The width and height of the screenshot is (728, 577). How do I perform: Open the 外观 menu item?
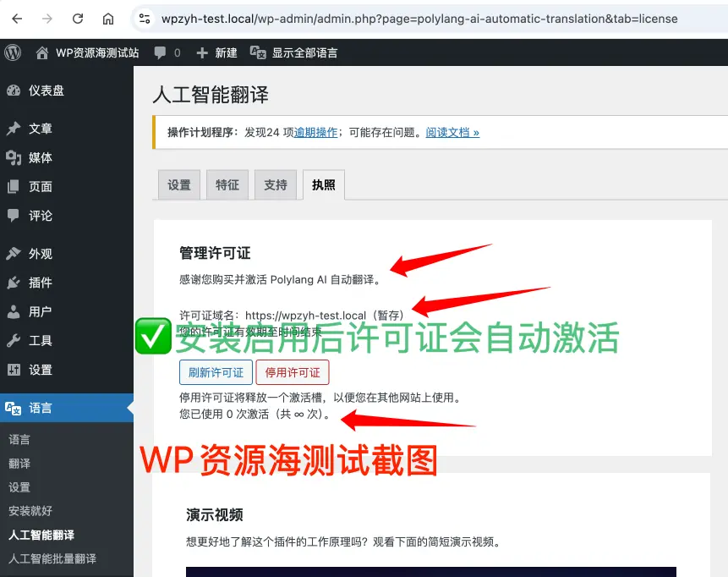point(41,254)
